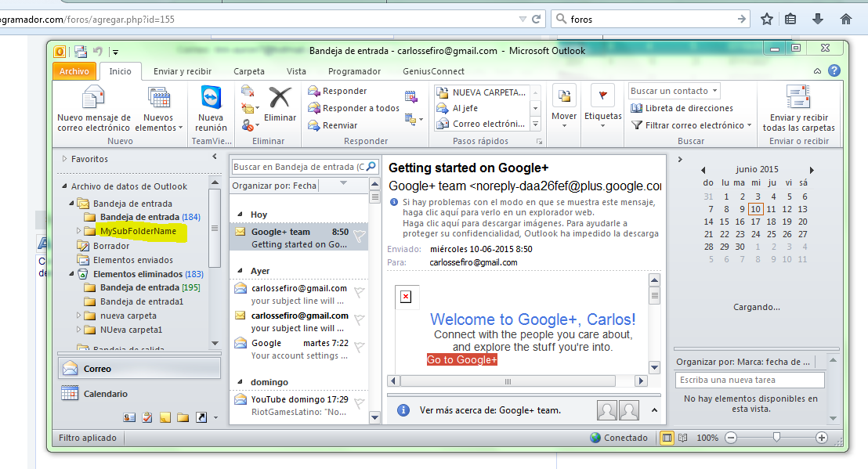Image resolution: width=868 pixels, height=469 pixels.
Task: Flag the YouTube domingo message
Action: [x=360, y=404]
